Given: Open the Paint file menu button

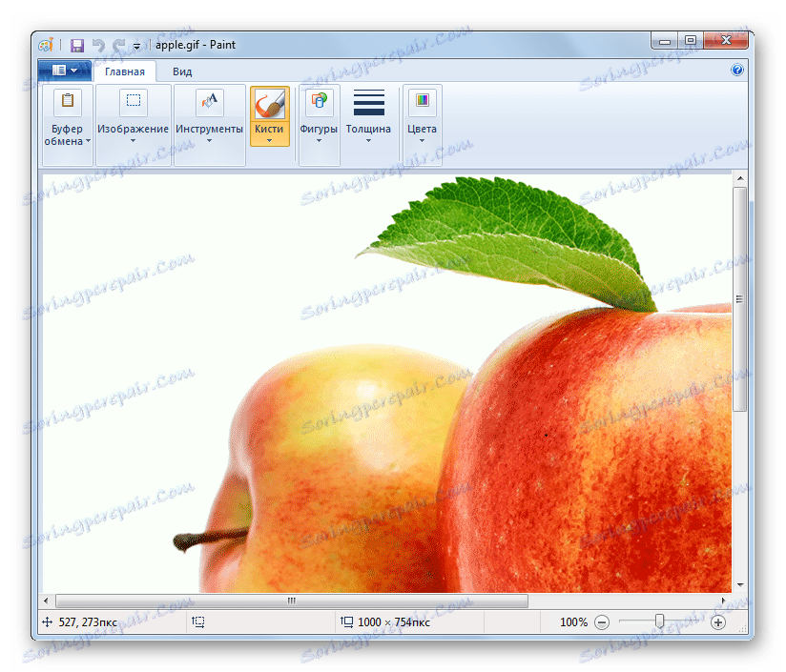Looking at the screenshot, I should [65, 71].
